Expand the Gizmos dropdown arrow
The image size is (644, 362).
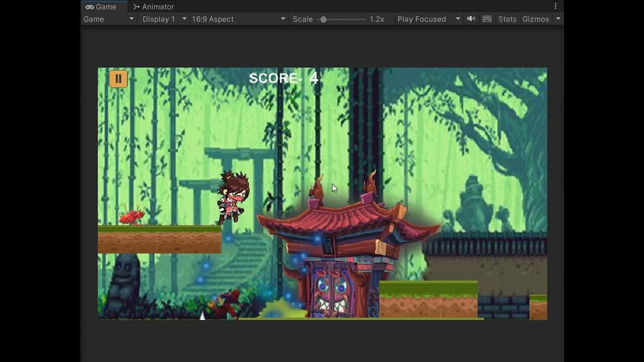pyautogui.click(x=557, y=19)
